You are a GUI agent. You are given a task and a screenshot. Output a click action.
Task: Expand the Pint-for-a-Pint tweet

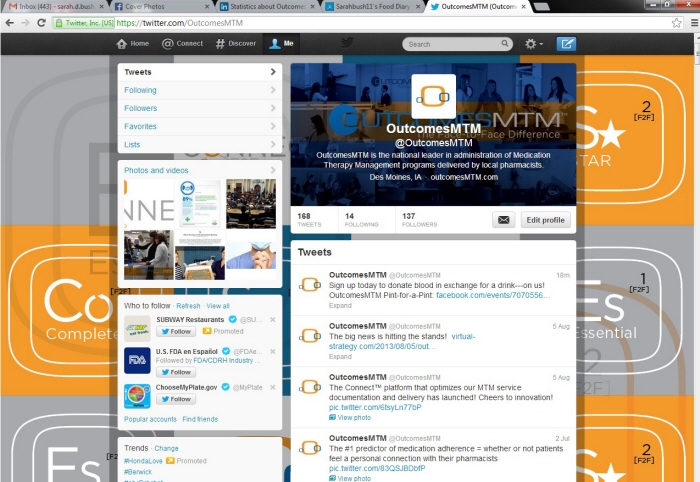pos(340,305)
